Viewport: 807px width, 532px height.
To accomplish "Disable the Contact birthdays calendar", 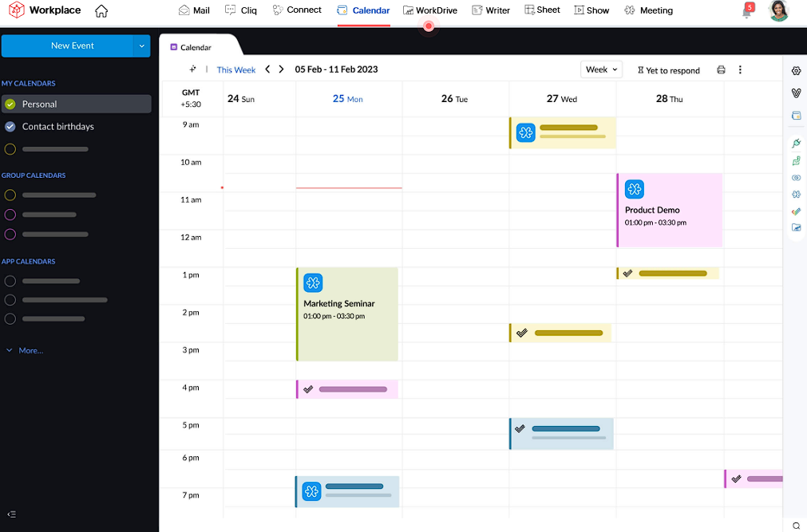I will (x=11, y=126).
